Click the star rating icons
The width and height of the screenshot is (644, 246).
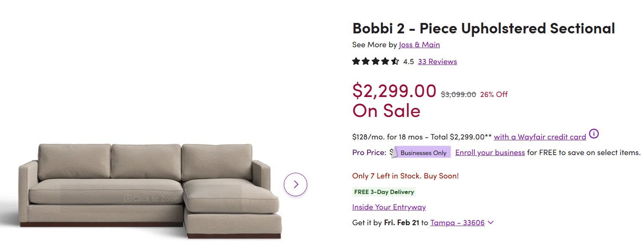coord(375,61)
